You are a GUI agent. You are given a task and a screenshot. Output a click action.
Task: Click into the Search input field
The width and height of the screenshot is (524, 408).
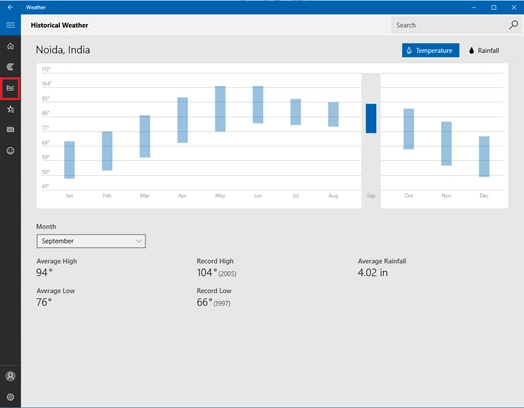(x=449, y=25)
